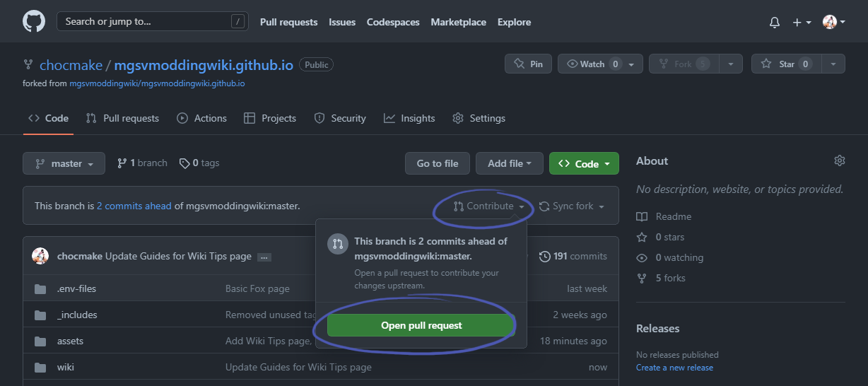868x386 pixels.
Task: Toggle the Contribute dropdown
Action: (x=490, y=206)
